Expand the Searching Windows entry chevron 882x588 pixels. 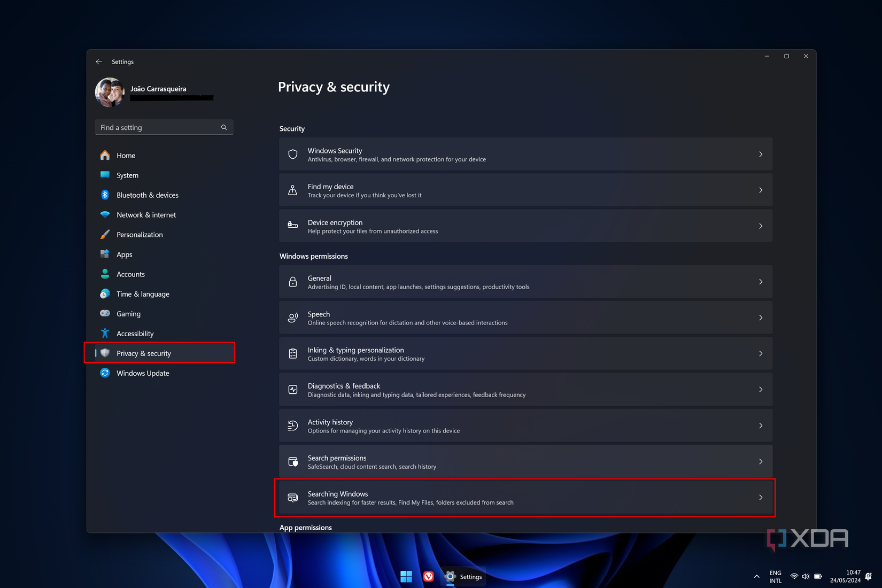761,497
